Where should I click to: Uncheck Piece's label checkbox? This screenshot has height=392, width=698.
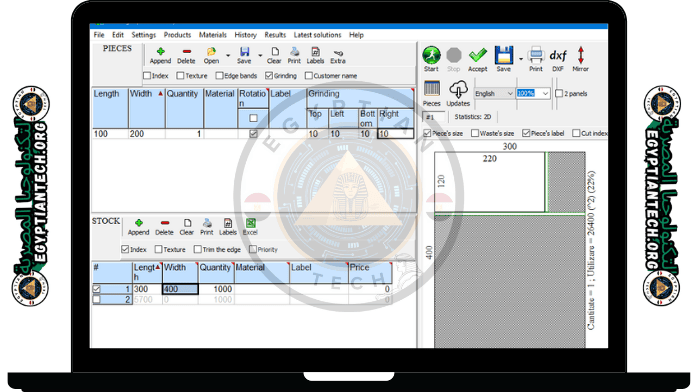(526, 133)
